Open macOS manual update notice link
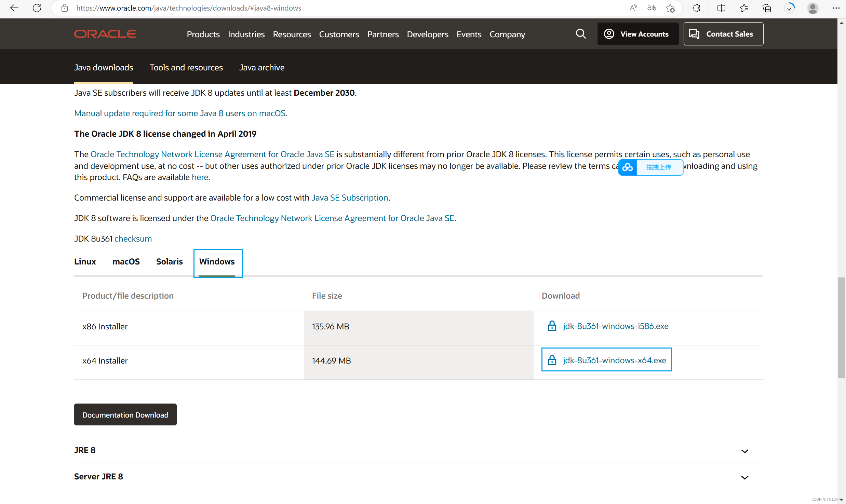 pyautogui.click(x=179, y=113)
